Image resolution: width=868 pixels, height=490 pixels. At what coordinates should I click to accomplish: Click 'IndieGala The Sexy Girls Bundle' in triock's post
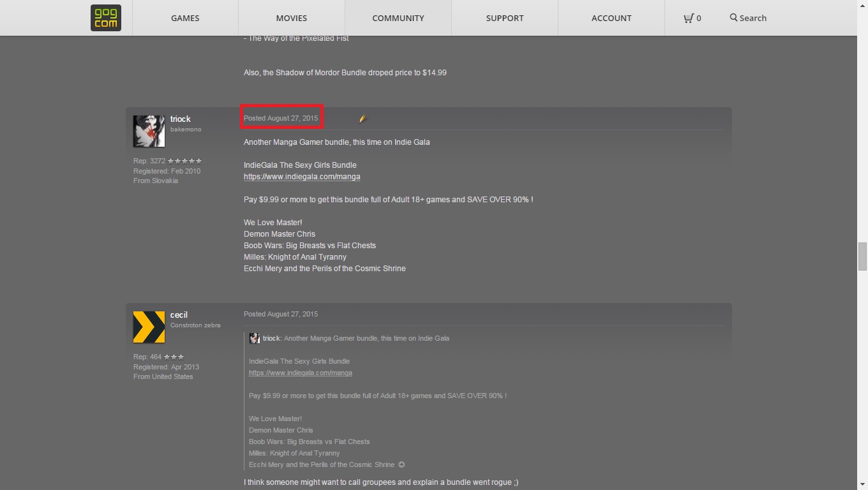point(300,165)
